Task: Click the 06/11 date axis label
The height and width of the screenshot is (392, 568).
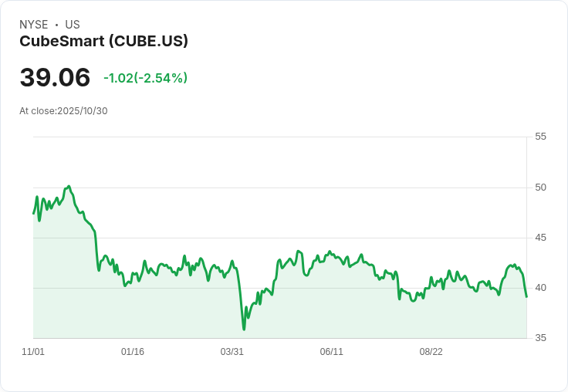Action: tap(331, 352)
